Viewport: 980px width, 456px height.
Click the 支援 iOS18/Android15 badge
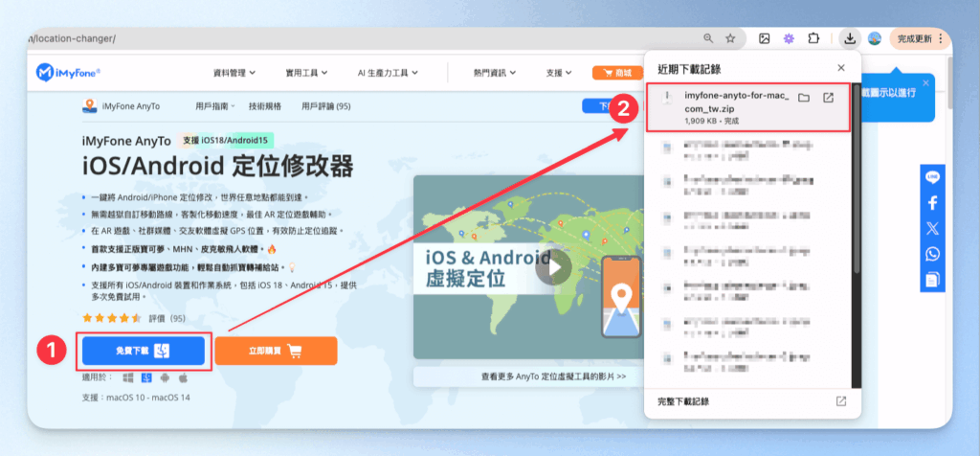point(226,141)
